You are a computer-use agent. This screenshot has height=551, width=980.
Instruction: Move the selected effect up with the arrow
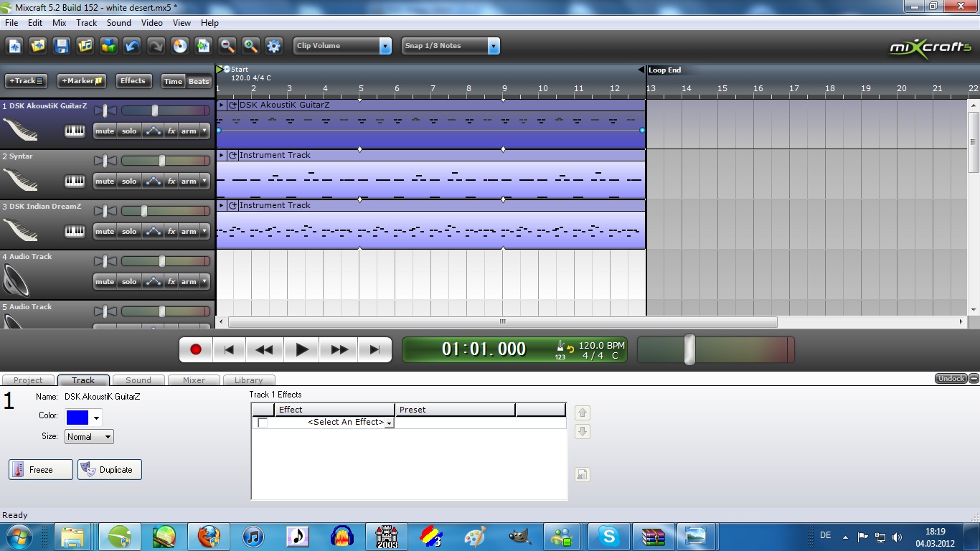click(x=583, y=413)
